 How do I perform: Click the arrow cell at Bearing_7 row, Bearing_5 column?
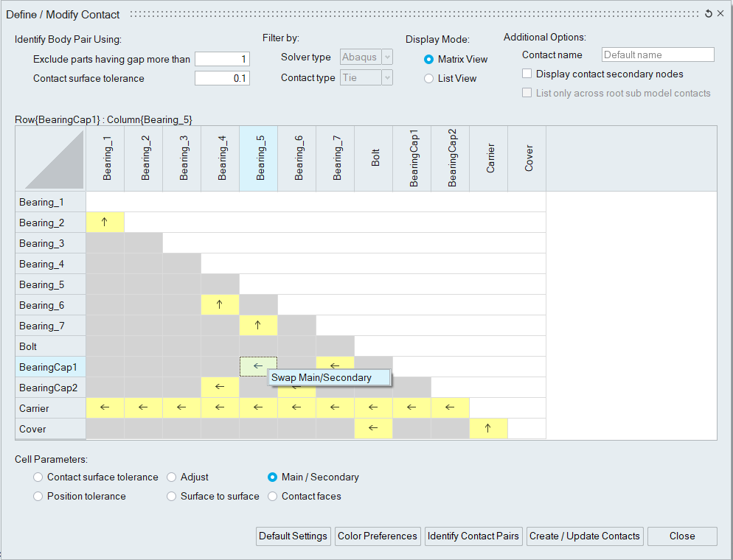(x=258, y=326)
